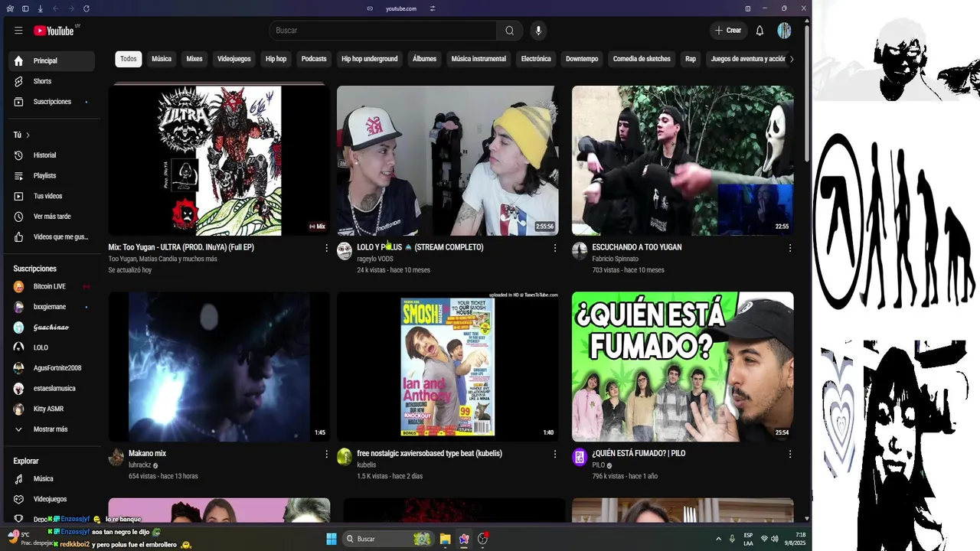Screen dimensions: 980x551
Task: Select the Comedia de sketches chip
Action: [642, 59]
